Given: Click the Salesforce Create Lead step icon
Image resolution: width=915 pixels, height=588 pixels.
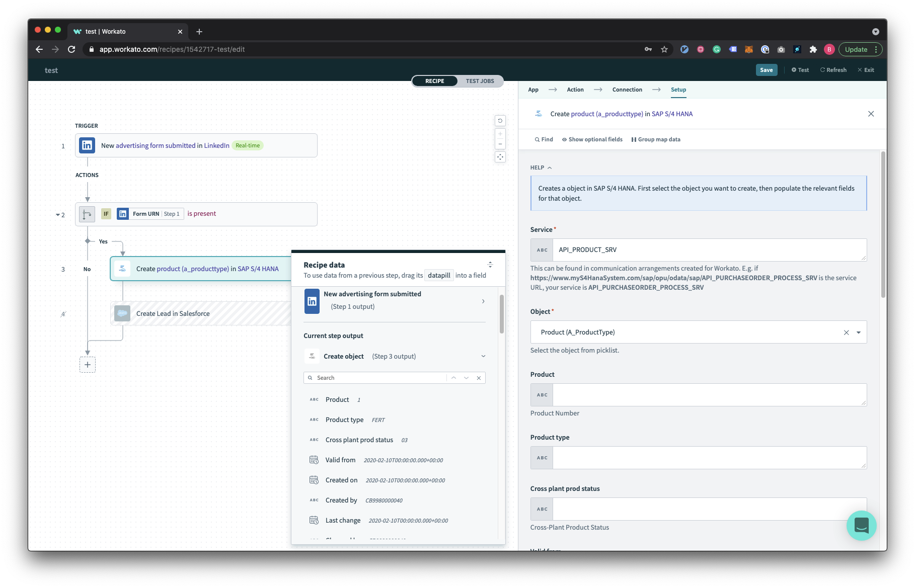Looking at the screenshot, I should (x=122, y=313).
